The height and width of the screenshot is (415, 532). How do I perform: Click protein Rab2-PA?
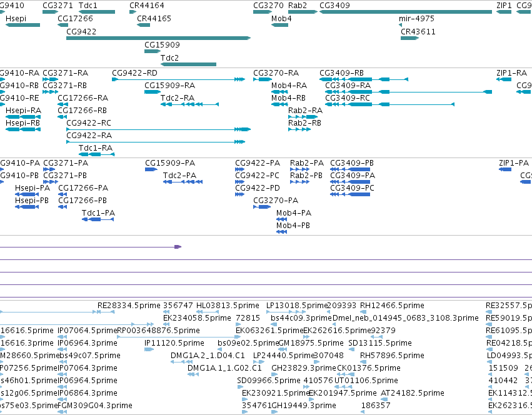tap(299, 169)
